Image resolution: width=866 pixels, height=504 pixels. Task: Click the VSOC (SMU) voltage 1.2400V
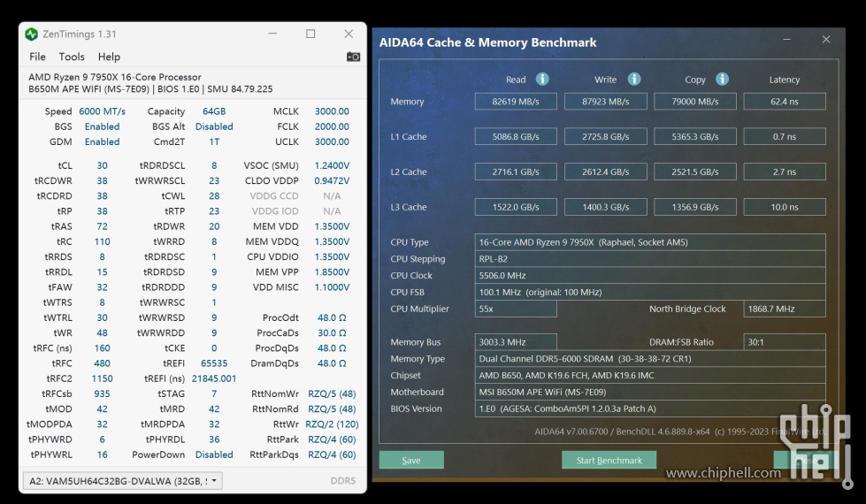coord(332,165)
